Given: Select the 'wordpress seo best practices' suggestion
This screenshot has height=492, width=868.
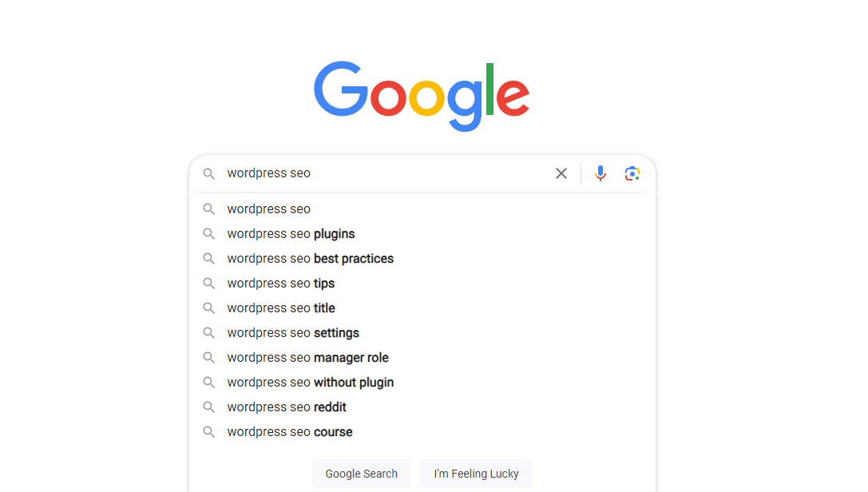Looking at the screenshot, I should coord(310,258).
